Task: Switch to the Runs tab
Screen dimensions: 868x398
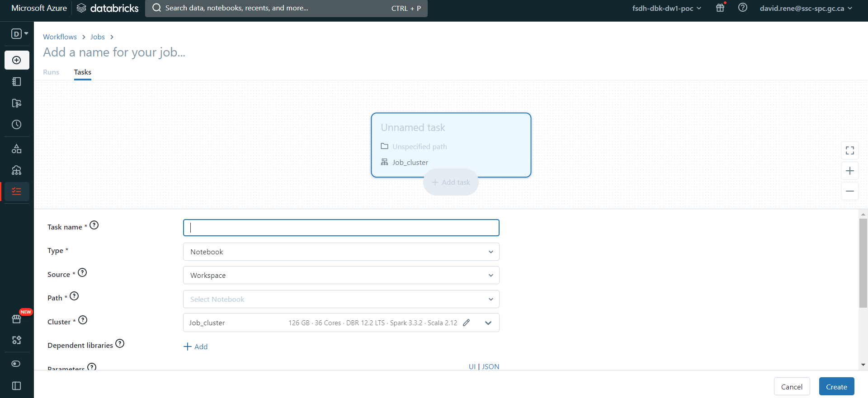Action: 51,72
